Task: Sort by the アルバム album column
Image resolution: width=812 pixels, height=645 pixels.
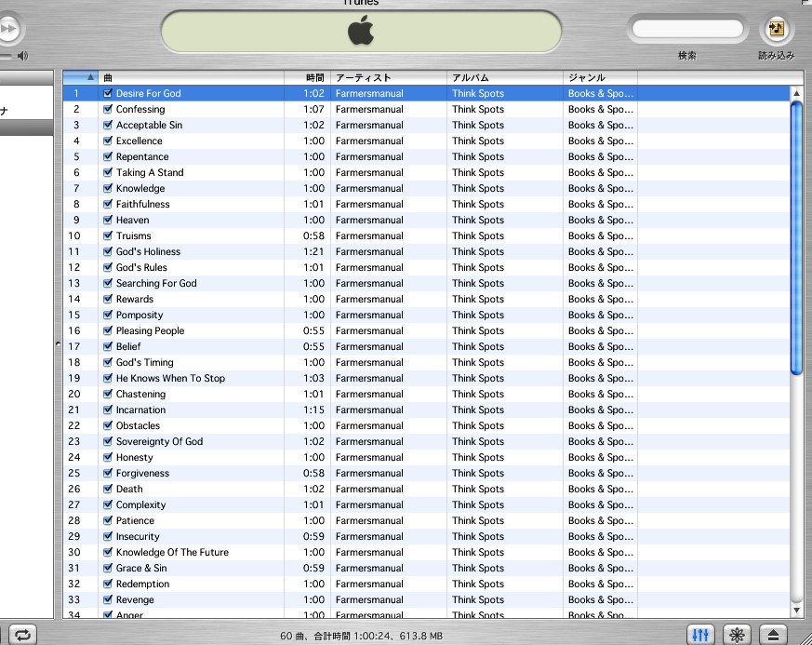Action: click(505, 77)
